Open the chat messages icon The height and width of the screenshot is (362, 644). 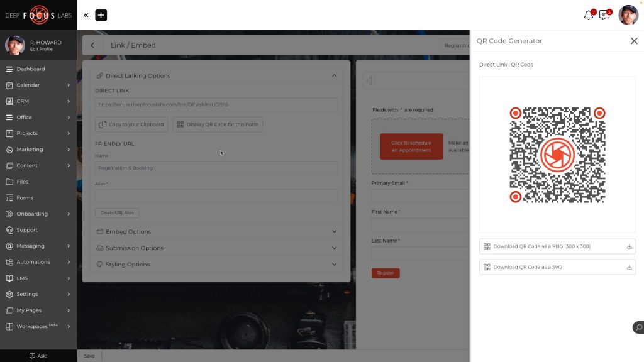[x=604, y=16]
